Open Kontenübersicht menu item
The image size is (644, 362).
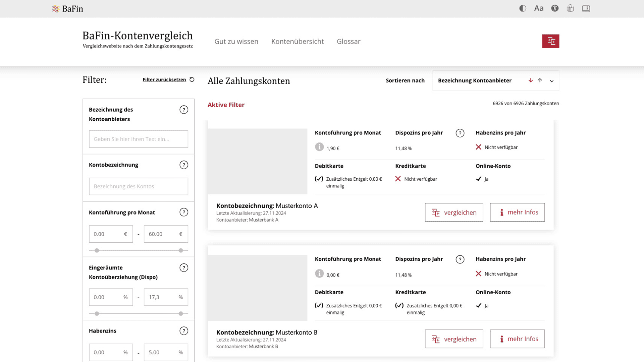[x=298, y=41]
